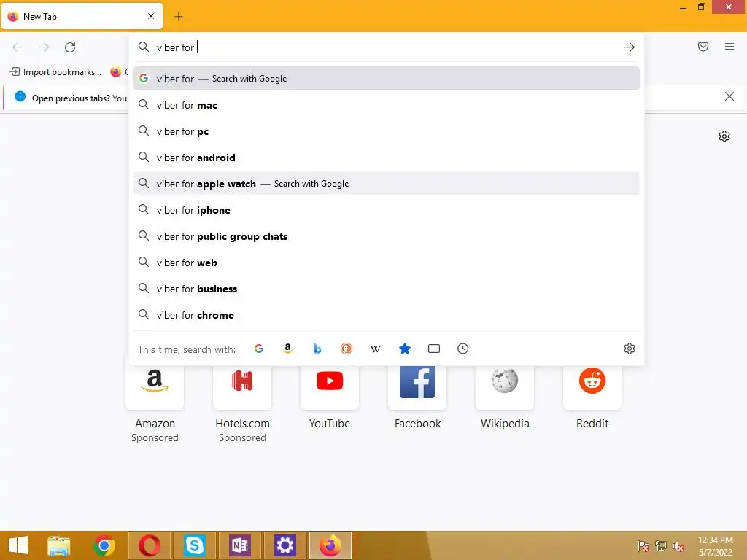Choose the 'viber for chrome' suggestion
The image size is (747, 560).
[387, 315]
